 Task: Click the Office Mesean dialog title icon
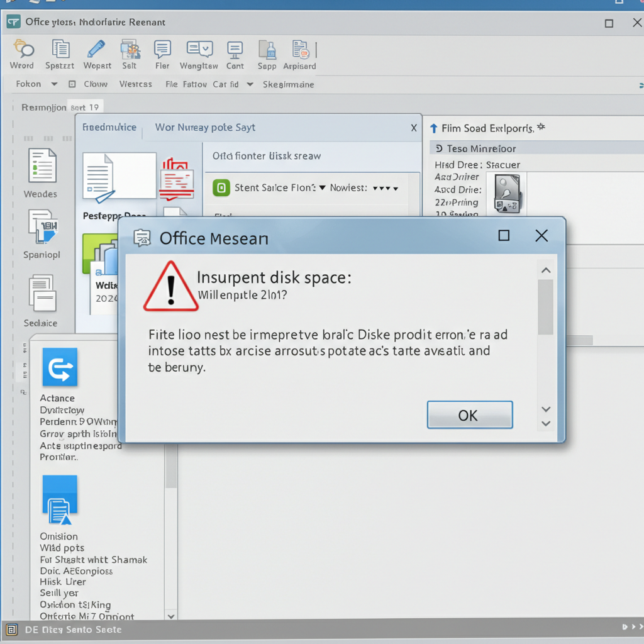(x=142, y=238)
